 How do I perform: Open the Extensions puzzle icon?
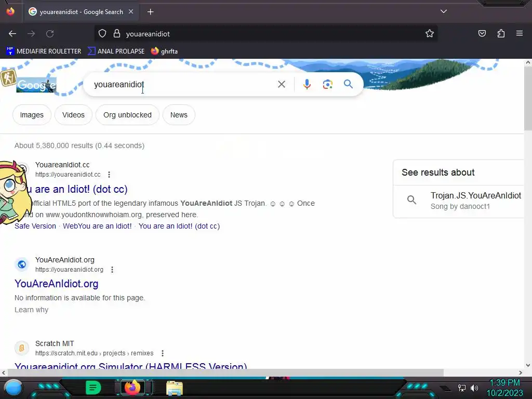[501, 34]
